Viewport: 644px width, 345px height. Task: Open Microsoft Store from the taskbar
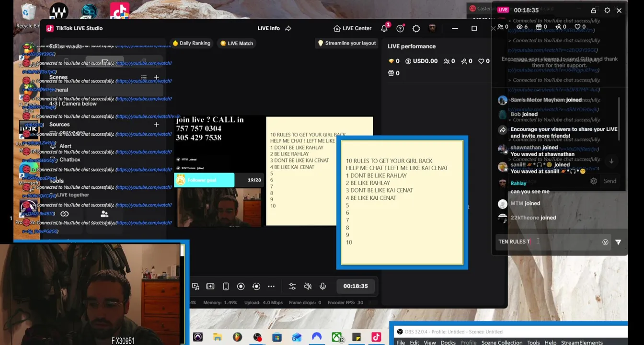[x=277, y=337]
